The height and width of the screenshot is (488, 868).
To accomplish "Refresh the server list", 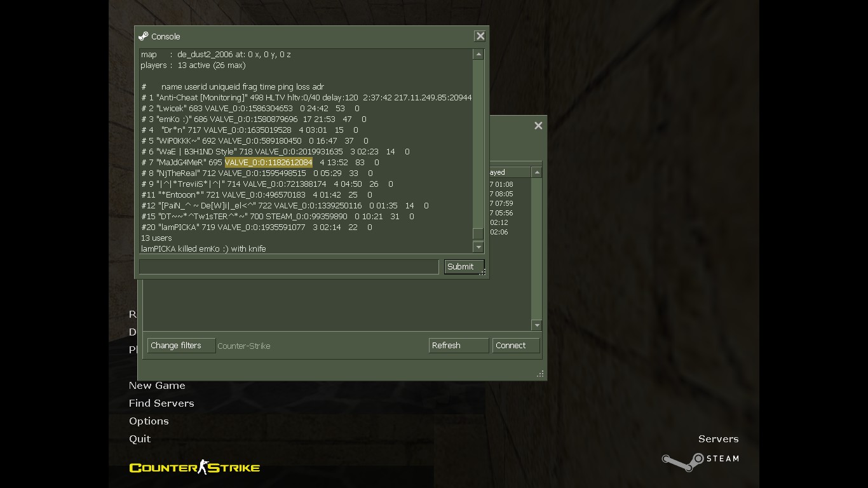I will click(458, 346).
